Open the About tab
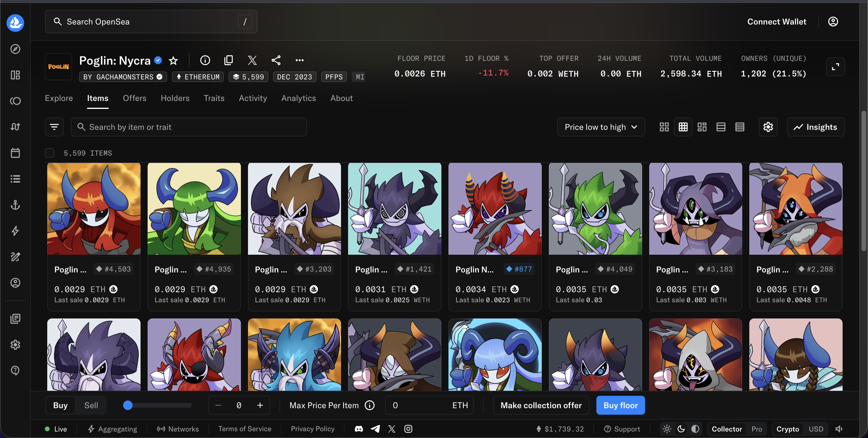Image resolution: width=868 pixels, height=438 pixels. [x=341, y=98]
